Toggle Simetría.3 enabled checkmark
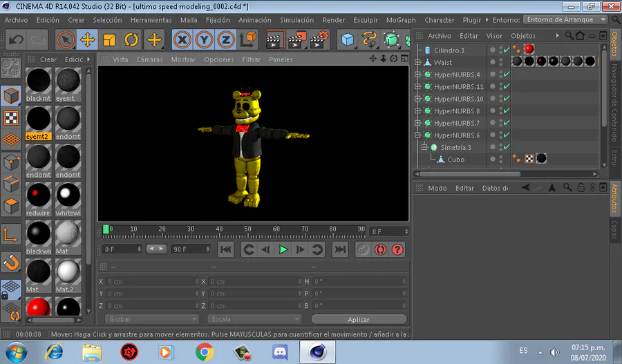 click(x=507, y=147)
